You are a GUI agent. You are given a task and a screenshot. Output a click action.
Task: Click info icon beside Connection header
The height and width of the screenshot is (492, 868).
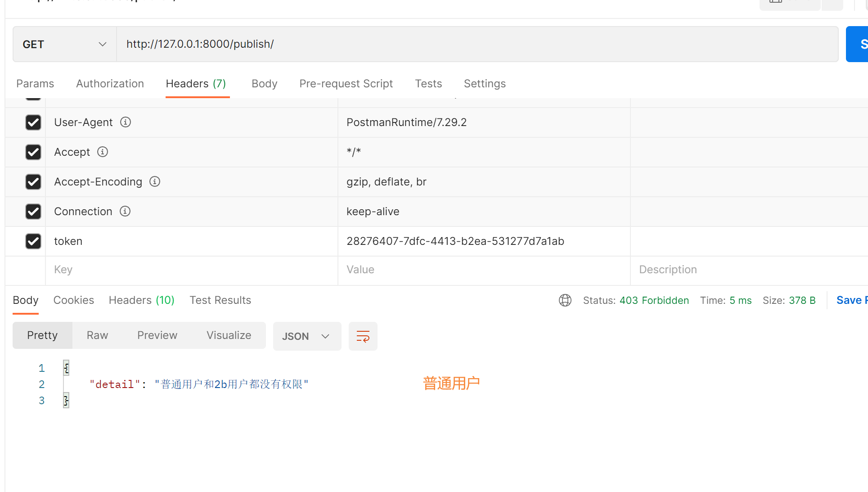pyautogui.click(x=125, y=211)
